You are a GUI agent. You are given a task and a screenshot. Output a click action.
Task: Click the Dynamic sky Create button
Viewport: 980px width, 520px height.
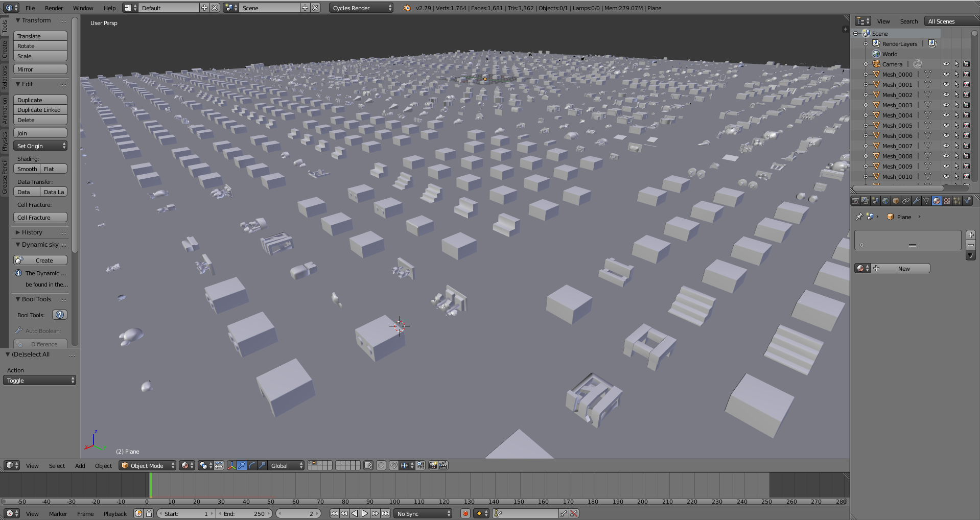coord(40,260)
